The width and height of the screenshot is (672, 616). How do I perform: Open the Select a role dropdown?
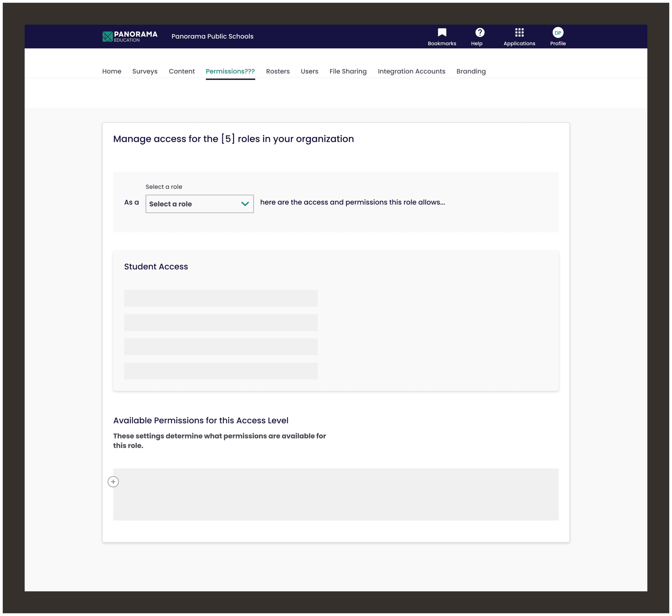tap(199, 204)
